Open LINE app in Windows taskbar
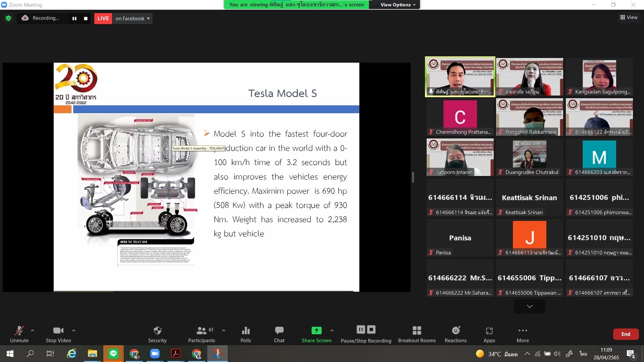The width and height of the screenshot is (644, 362). point(113,353)
